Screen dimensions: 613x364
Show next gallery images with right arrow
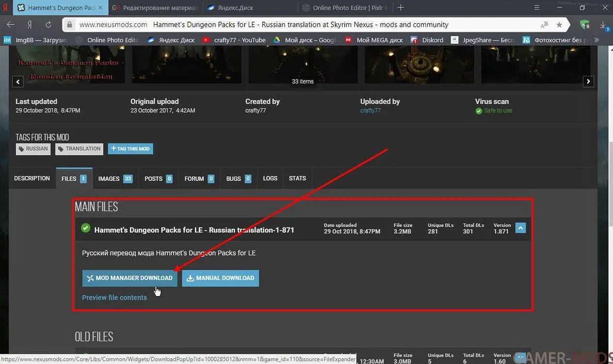tap(588, 81)
